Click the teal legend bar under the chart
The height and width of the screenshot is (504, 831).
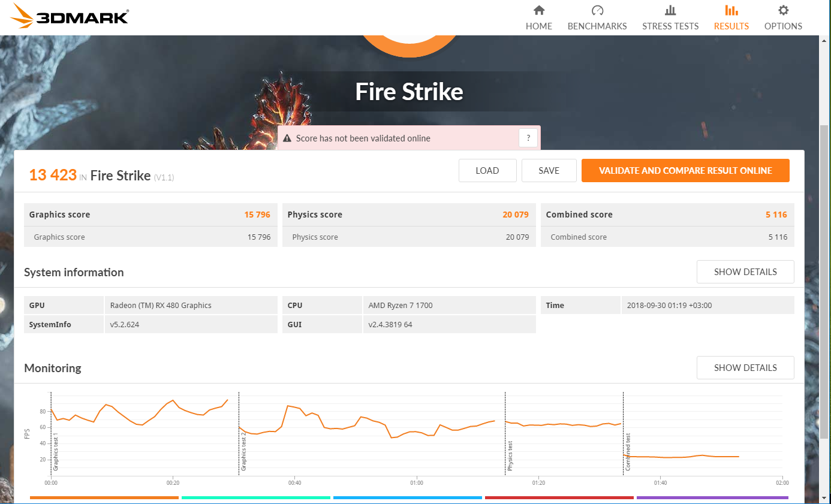[x=256, y=497]
